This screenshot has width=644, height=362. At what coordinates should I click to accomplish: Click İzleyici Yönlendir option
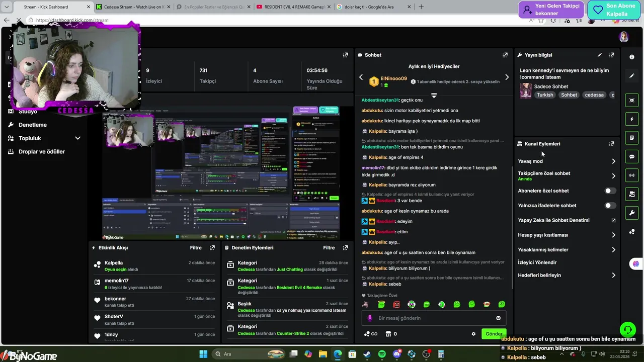(x=537, y=262)
